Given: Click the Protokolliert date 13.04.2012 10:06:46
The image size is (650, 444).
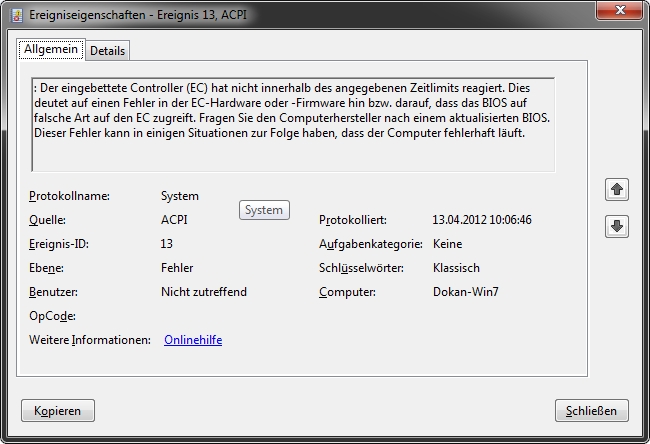Looking at the screenshot, I should [481, 220].
